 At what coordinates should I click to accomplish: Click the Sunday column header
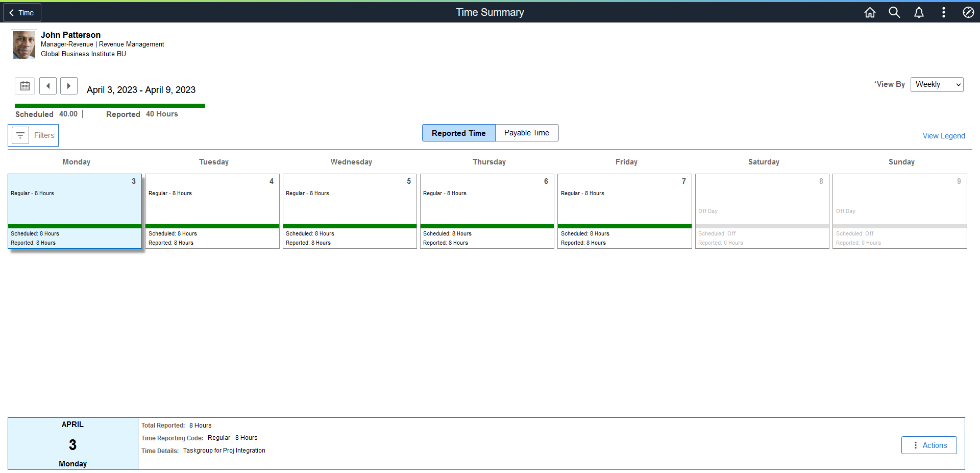pyautogui.click(x=901, y=162)
